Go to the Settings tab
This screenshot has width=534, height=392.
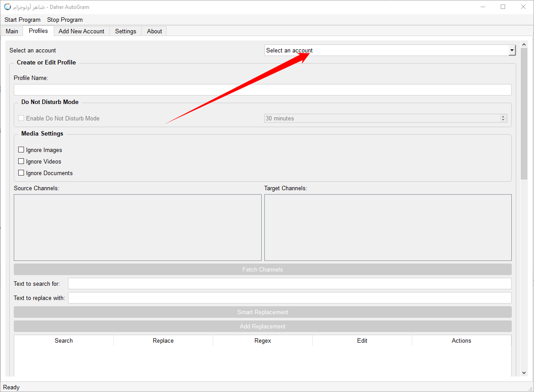(x=125, y=31)
